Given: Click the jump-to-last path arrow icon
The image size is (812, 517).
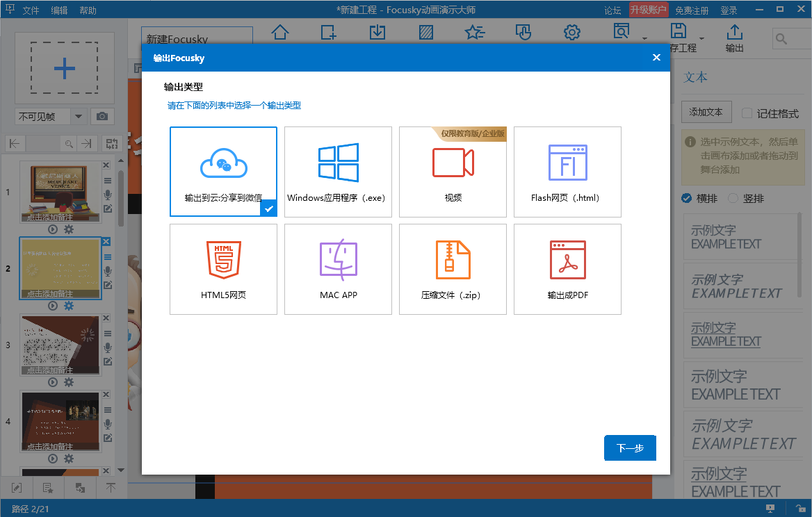Looking at the screenshot, I should [87, 143].
